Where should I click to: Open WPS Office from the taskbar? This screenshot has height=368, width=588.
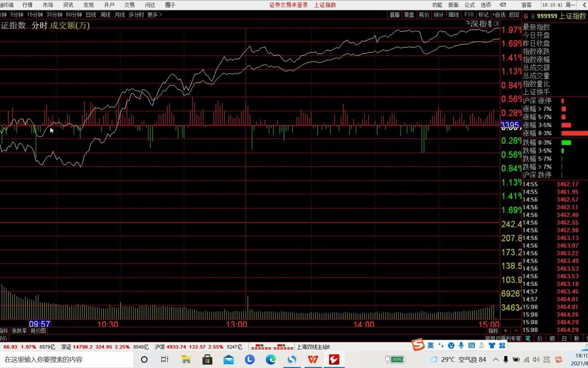(313, 359)
